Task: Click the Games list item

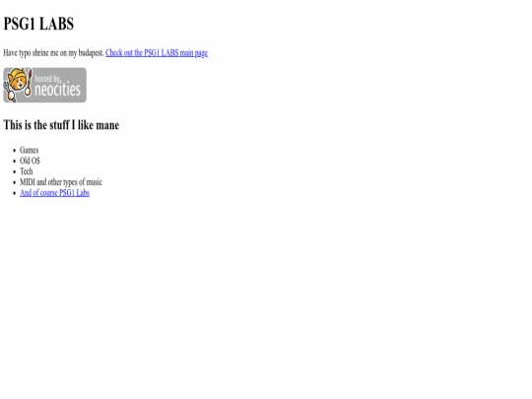Action: [x=30, y=150]
